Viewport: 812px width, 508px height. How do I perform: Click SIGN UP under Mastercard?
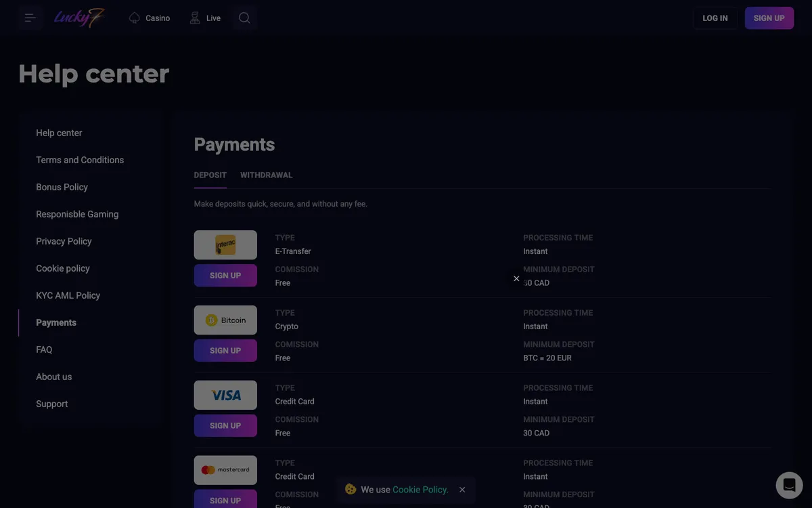coord(225,500)
